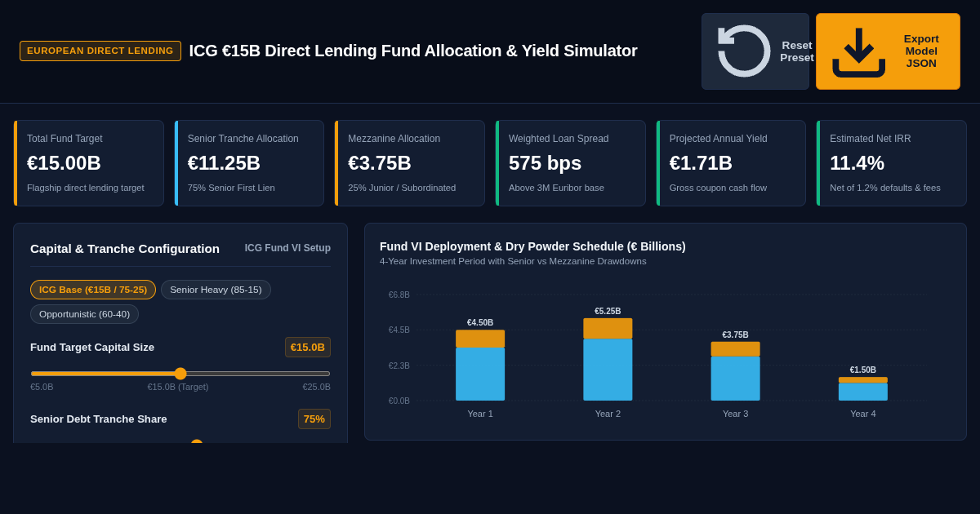Image resolution: width=980 pixels, height=514 pixels.
Task: Click the download tray export icon
Action: 859,51
